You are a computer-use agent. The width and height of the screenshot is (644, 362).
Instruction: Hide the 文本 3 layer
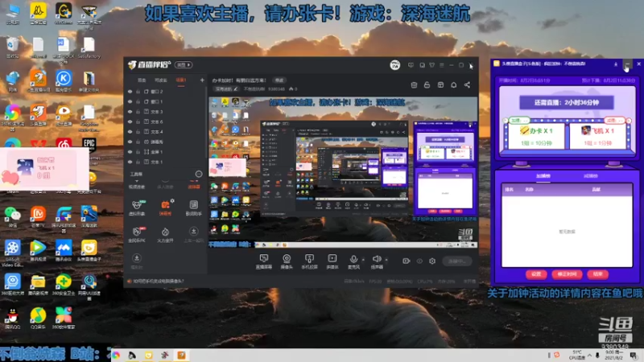coord(130,112)
